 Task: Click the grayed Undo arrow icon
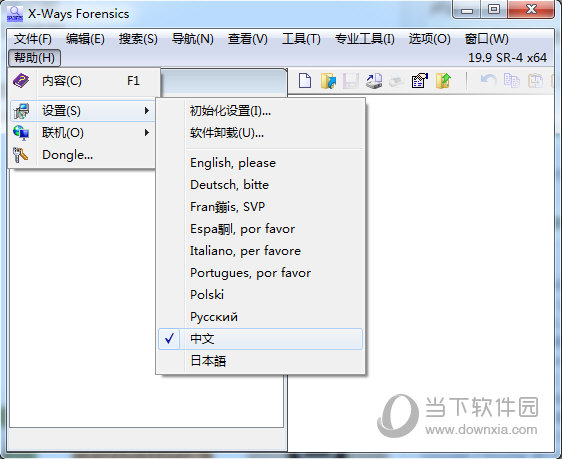[489, 81]
